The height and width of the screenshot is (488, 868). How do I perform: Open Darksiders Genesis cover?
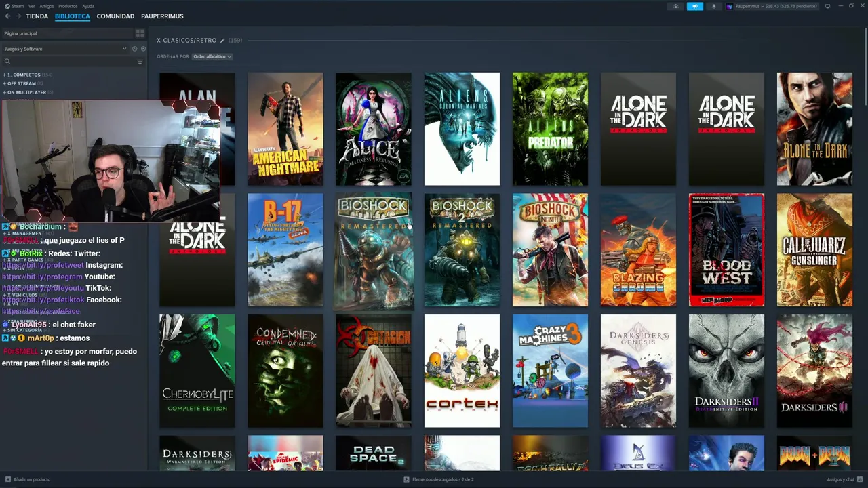pos(638,371)
